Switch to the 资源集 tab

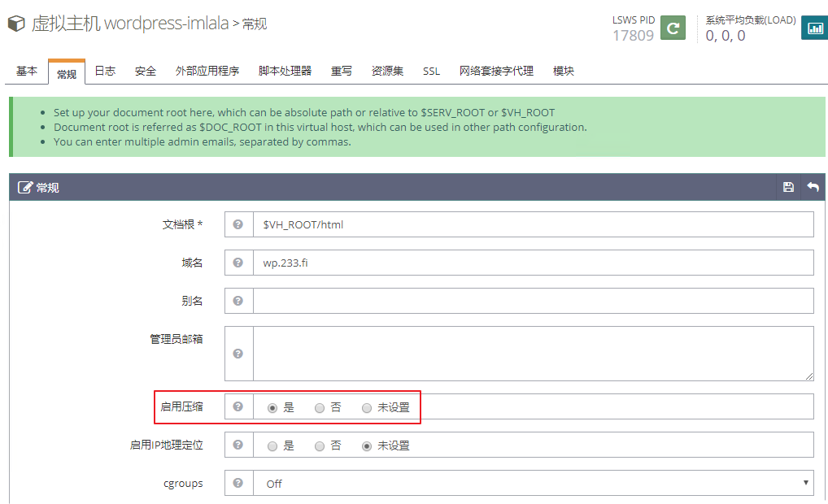point(387,71)
